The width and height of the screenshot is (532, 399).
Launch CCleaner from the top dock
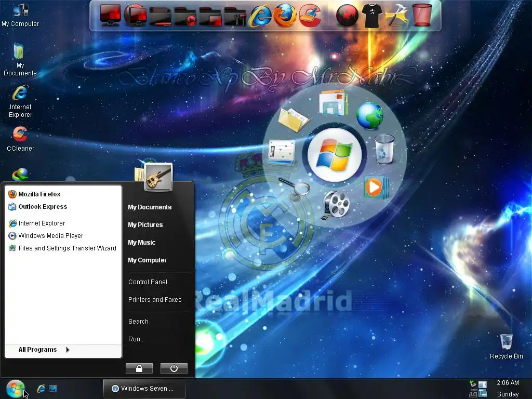(310, 15)
